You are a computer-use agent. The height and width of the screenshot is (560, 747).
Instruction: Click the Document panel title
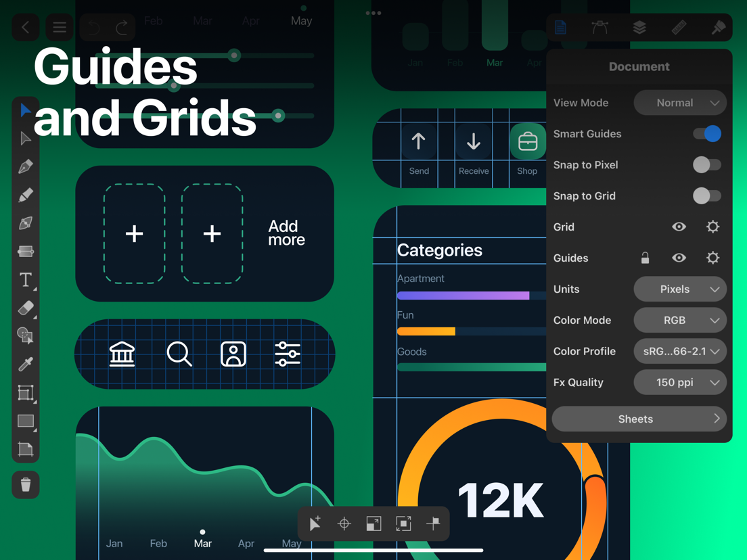(639, 67)
